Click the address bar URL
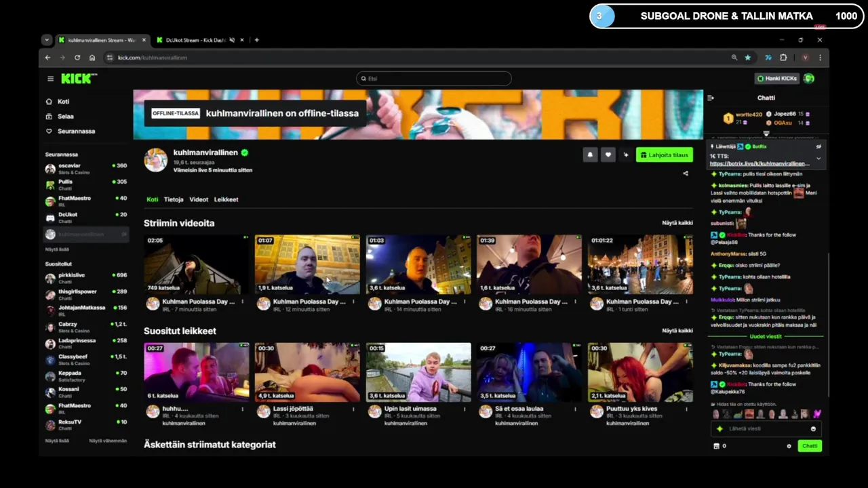Viewport: 868px width, 488px height. click(x=152, y=58)
